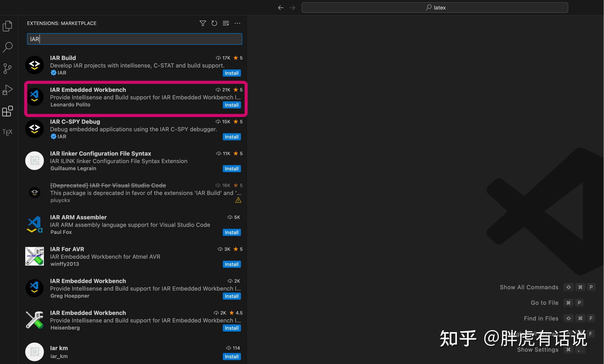Install the IAR Build extension
Image resolution: width=604 pixels, height=364 pixels.
coord(231,73)
